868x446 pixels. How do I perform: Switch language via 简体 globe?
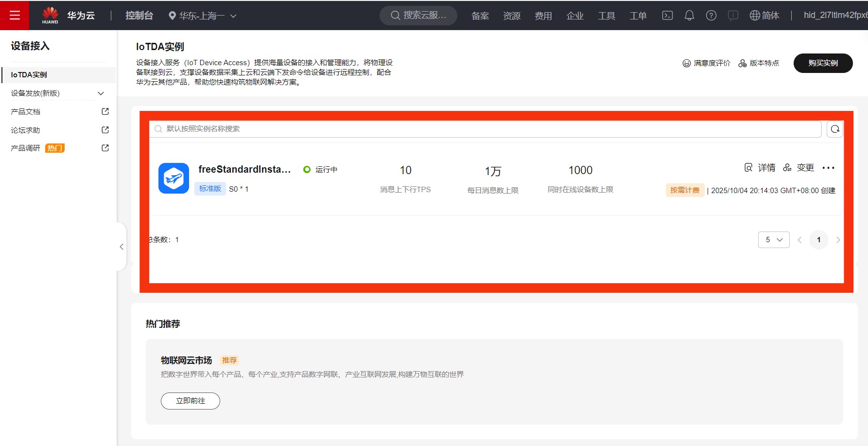click(x=764, y=16)
